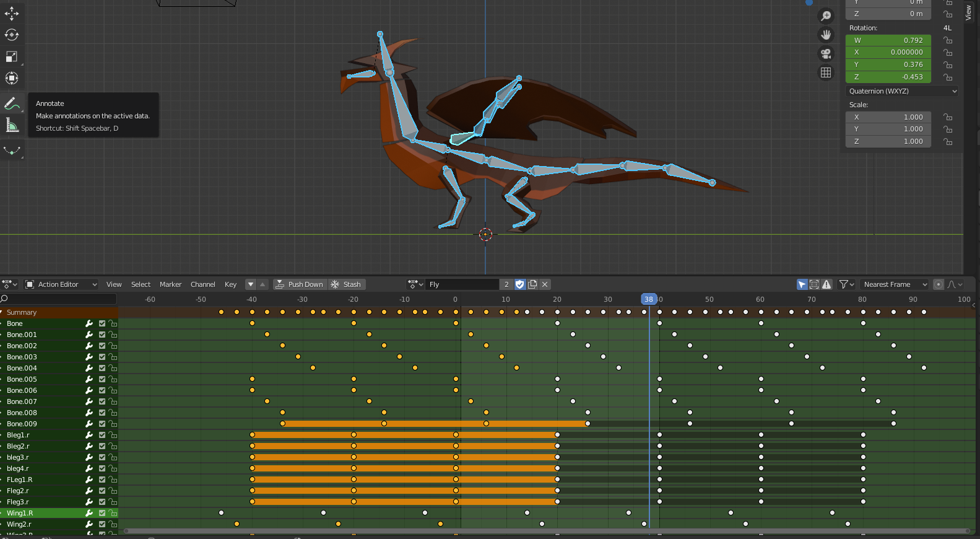Click the pan hand viewport gizmo
The width and height of the screenshot is (980, 539).
click(826, 35)
